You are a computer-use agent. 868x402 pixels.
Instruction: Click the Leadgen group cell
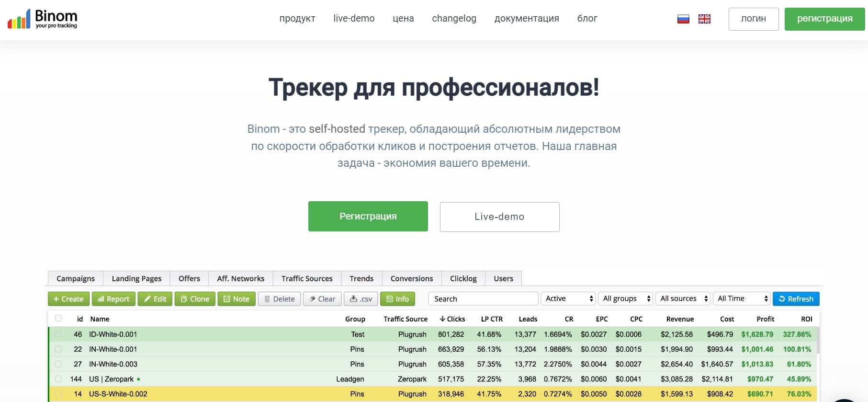coord(350,379)
